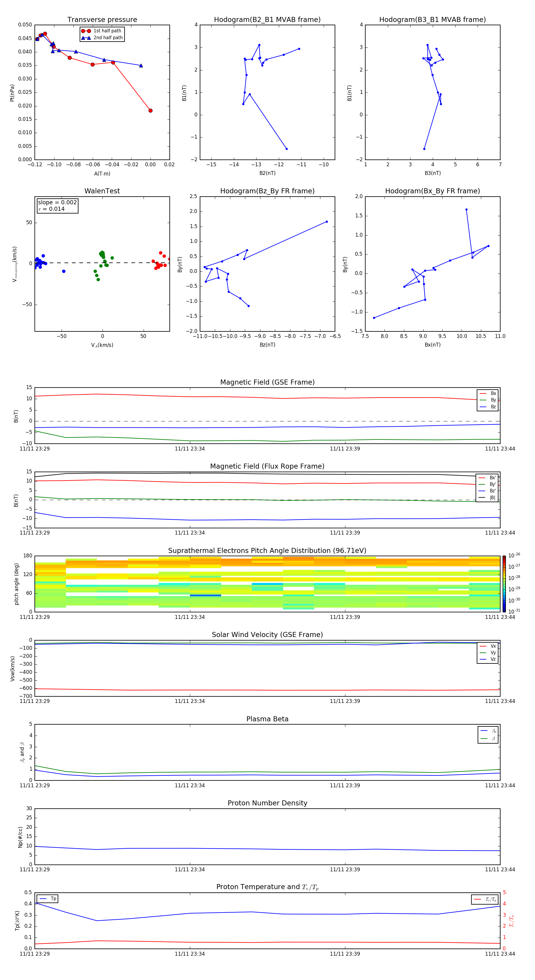Click the 'r = 0.014' annotation
The image size is (535, 980).
tap(51, 209)
